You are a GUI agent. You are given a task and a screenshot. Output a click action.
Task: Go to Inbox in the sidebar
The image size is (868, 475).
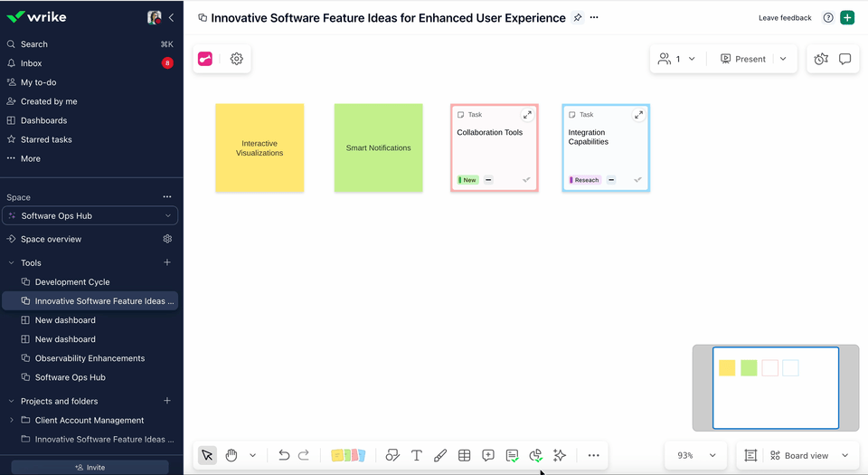click(x=32, y=63)
